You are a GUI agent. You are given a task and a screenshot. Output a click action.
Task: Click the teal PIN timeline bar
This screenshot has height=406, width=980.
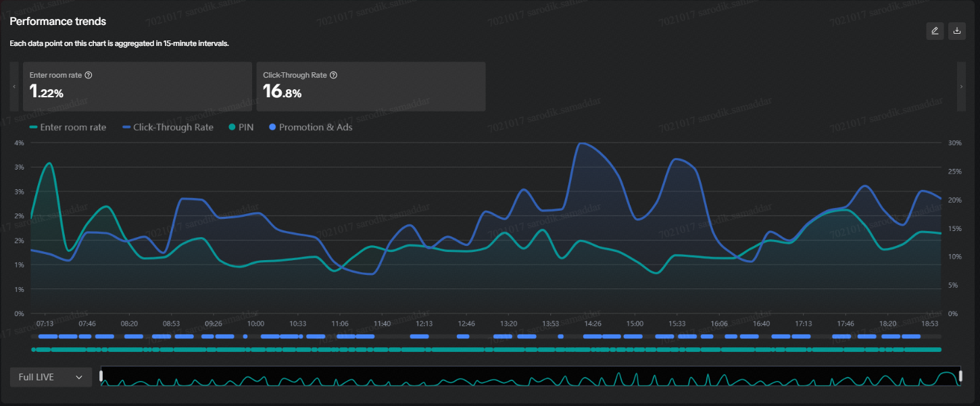pyautogui.click(x=487, y=349)
